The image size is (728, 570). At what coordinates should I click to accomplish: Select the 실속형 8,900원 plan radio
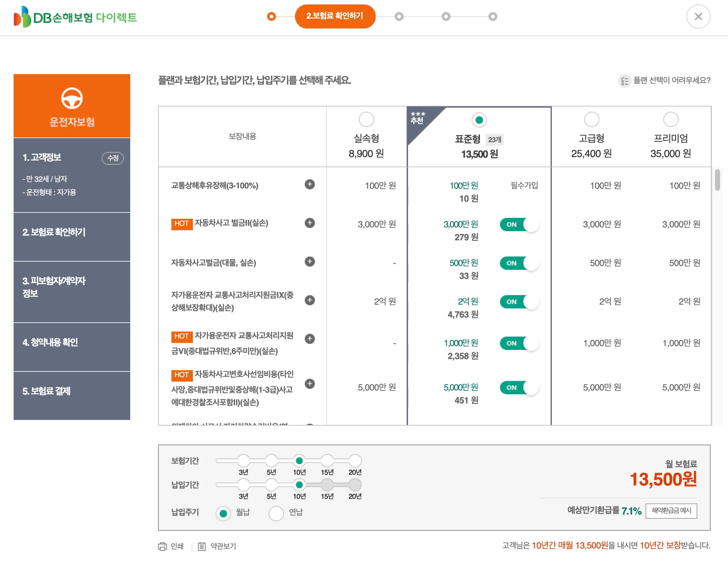coord(366,119)
